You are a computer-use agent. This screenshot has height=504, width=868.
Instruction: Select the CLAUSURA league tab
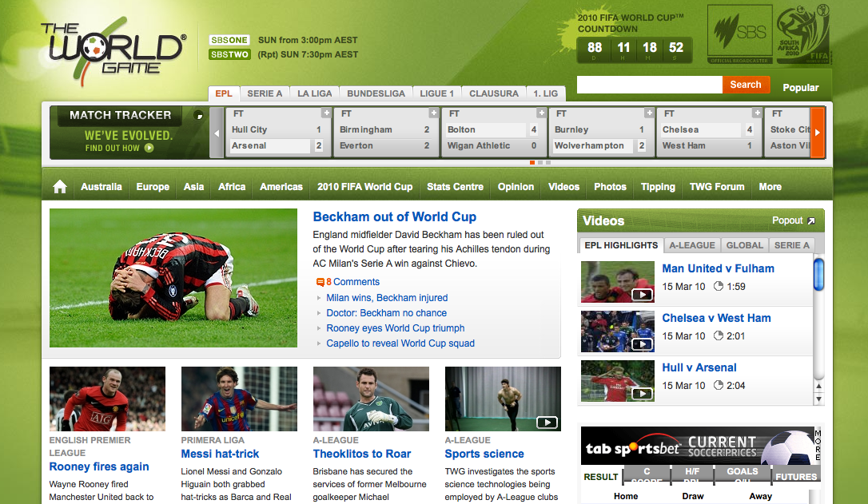tap(494, 93)
